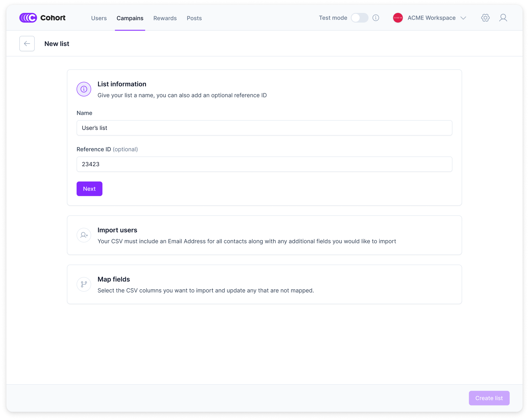
Task: Click the Map fields branch icon
Action: tap(84, 284)
